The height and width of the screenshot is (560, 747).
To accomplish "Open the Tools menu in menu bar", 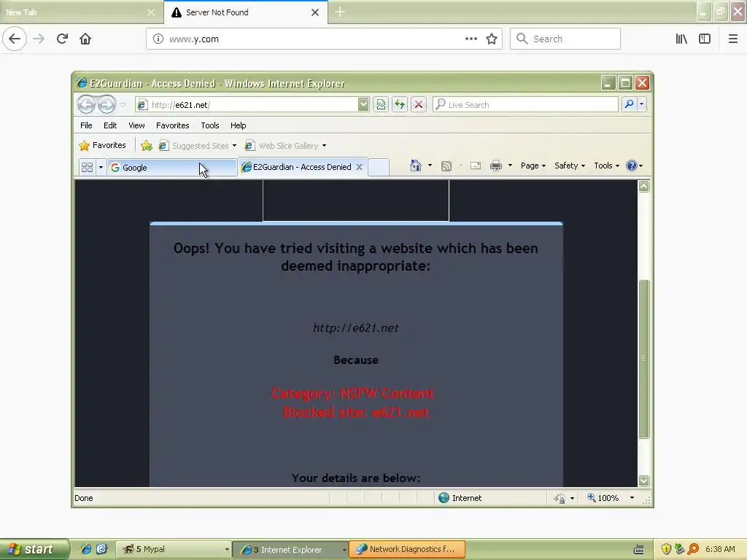I will coord(209,125).
